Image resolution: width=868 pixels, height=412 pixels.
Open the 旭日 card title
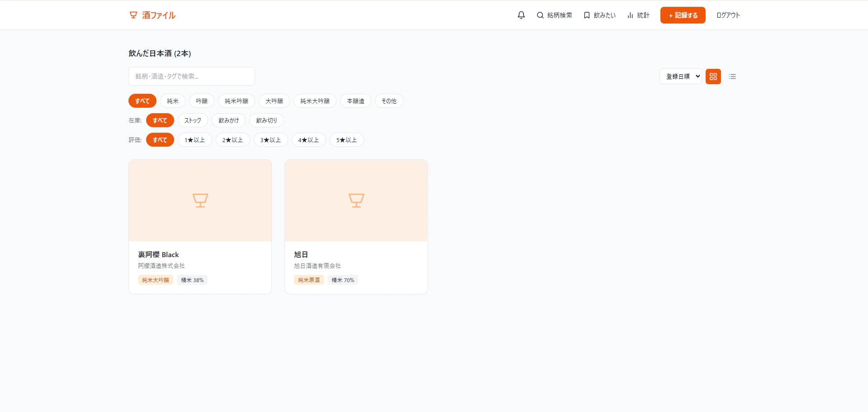301,254
